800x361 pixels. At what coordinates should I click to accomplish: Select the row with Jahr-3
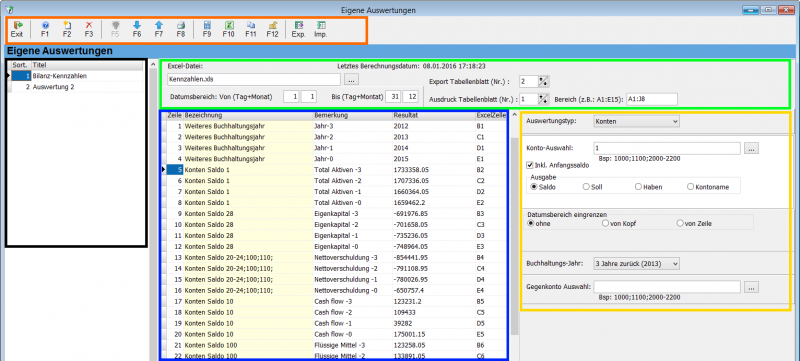click(334, 125)
